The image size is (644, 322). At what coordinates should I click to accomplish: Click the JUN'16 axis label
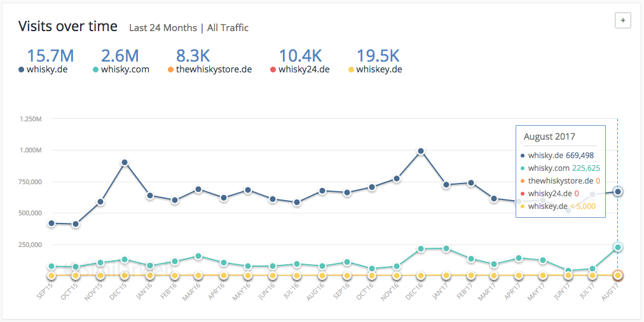click(x=268, y=293)
